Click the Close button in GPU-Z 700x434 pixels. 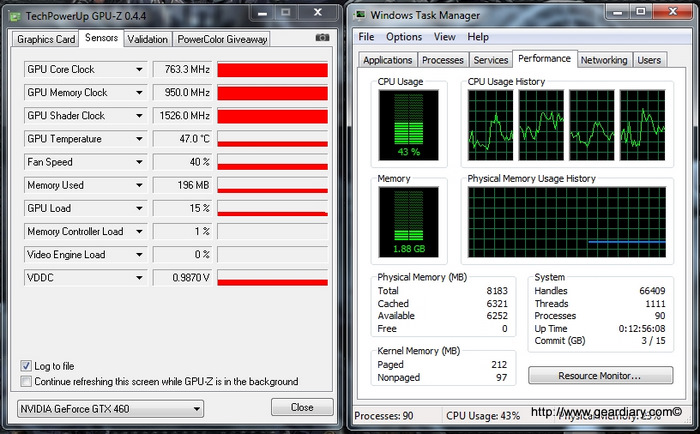302,407
